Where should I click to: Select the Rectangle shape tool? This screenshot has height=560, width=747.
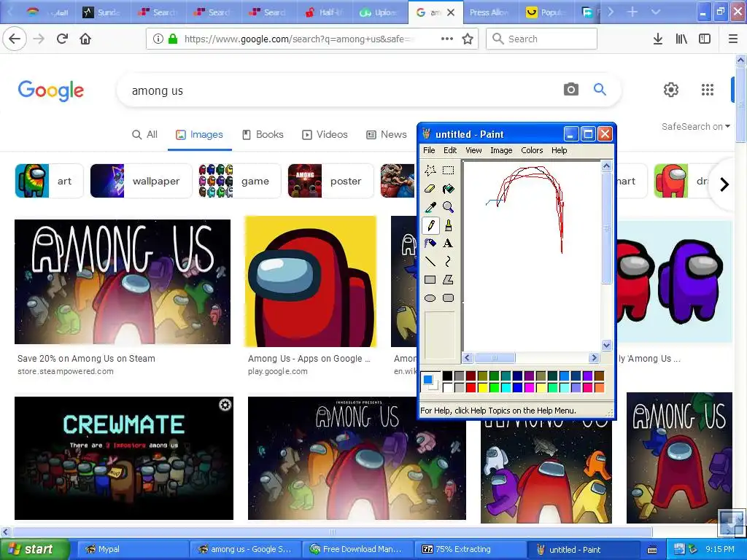tap(430, 279)
